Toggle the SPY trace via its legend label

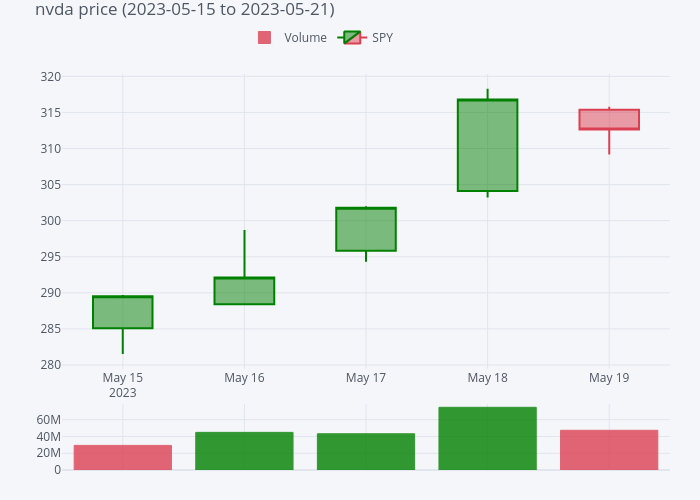(382, 38)
